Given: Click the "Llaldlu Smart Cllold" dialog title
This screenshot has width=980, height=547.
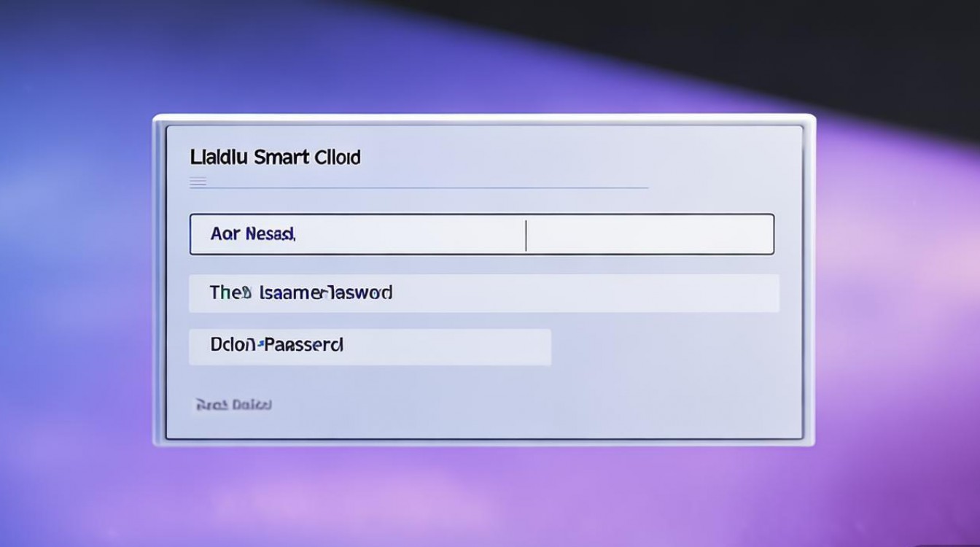Looking at the screenshot, I should (275, 157).
